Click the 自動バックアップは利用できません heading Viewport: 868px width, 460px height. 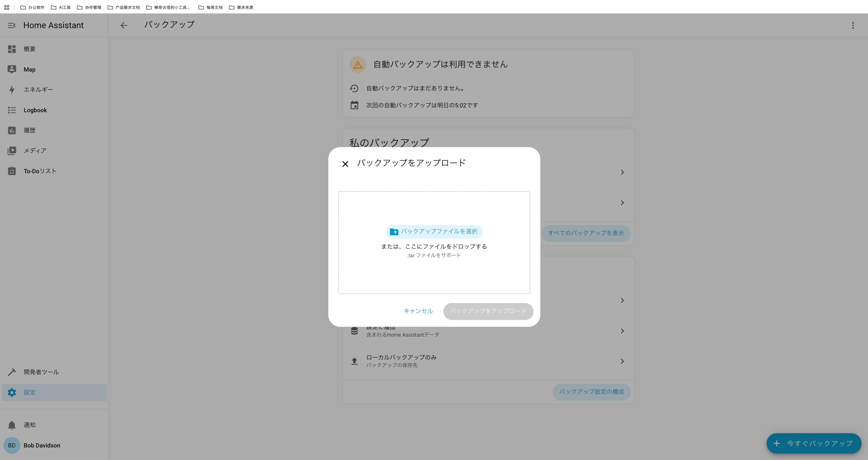pyautogui.click(x=440, y=64)
